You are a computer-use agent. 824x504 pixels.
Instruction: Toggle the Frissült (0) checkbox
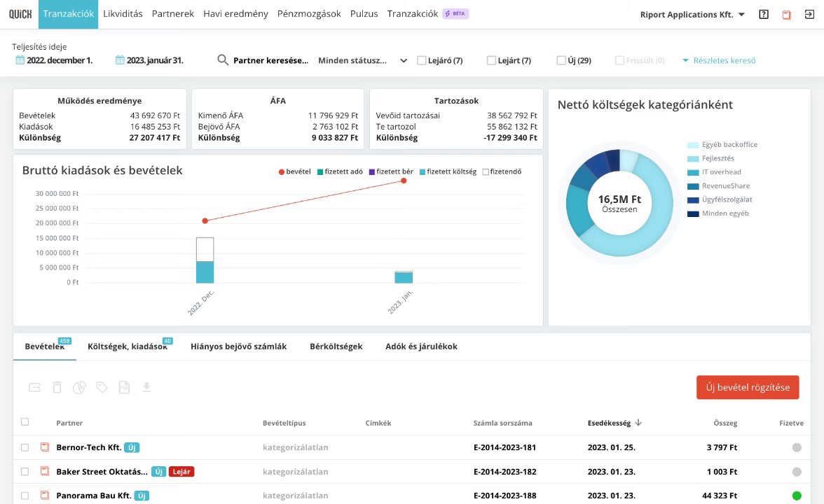pyautogui.click(x=619, y=60)
